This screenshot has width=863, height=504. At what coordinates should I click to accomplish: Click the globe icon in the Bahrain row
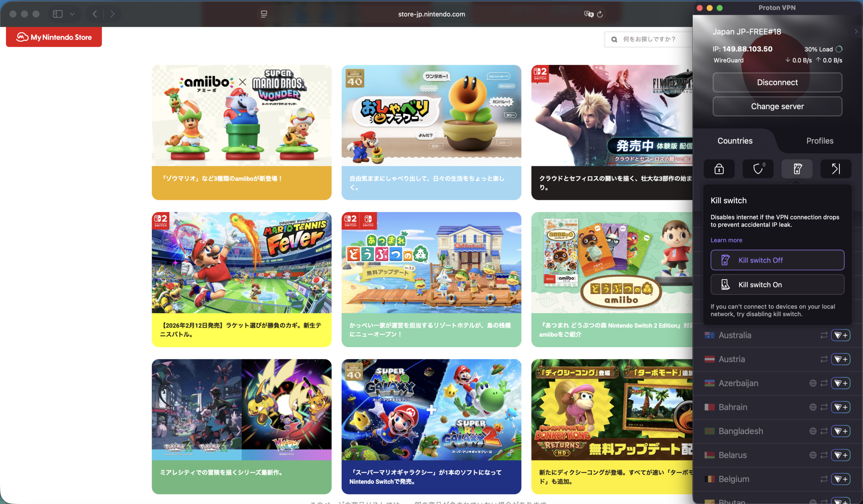pyautogui.click(x=813, y=407)
